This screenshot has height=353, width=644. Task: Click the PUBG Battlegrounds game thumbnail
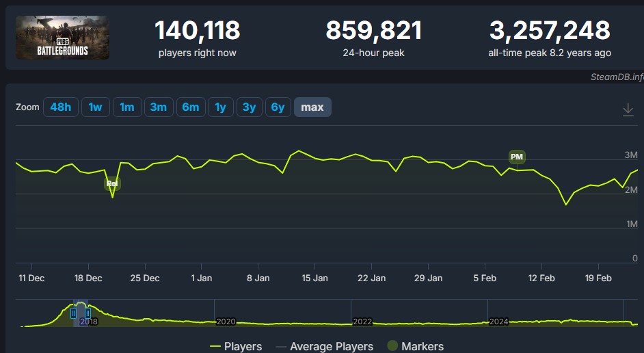point(62,38)
